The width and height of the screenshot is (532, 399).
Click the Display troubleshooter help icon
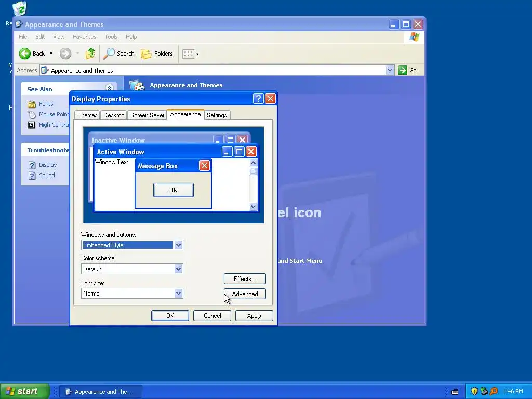point(32,165)
